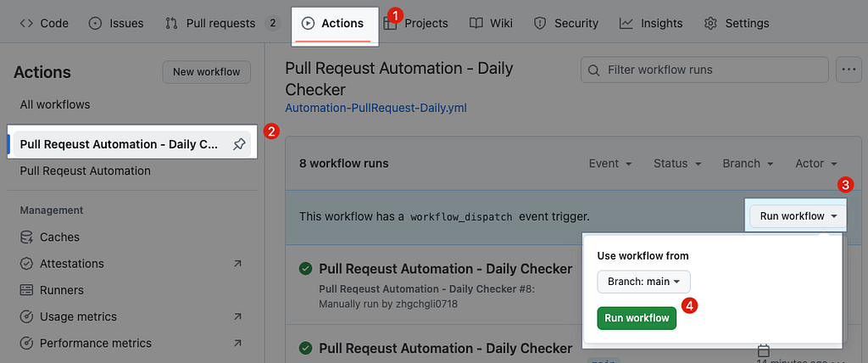Open the Actor filter dropdown
Screen dimensions: 868x363
tap(816, 164)
